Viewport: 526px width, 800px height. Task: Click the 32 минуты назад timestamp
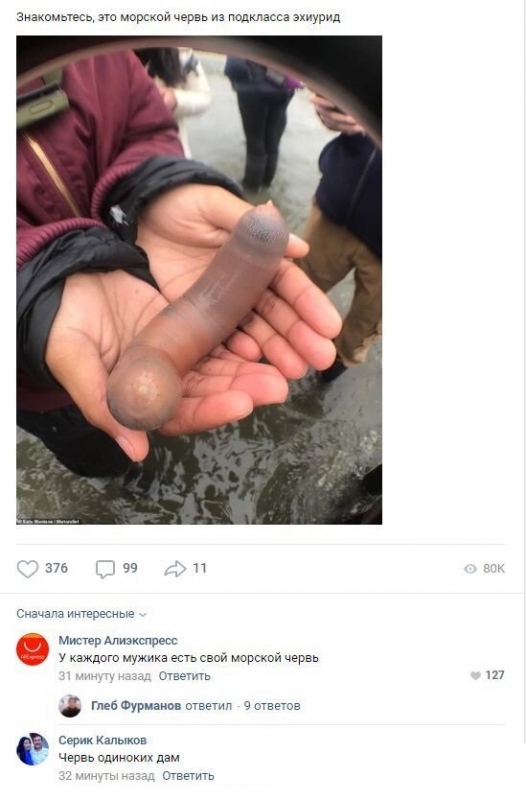(x=106, y=776)
